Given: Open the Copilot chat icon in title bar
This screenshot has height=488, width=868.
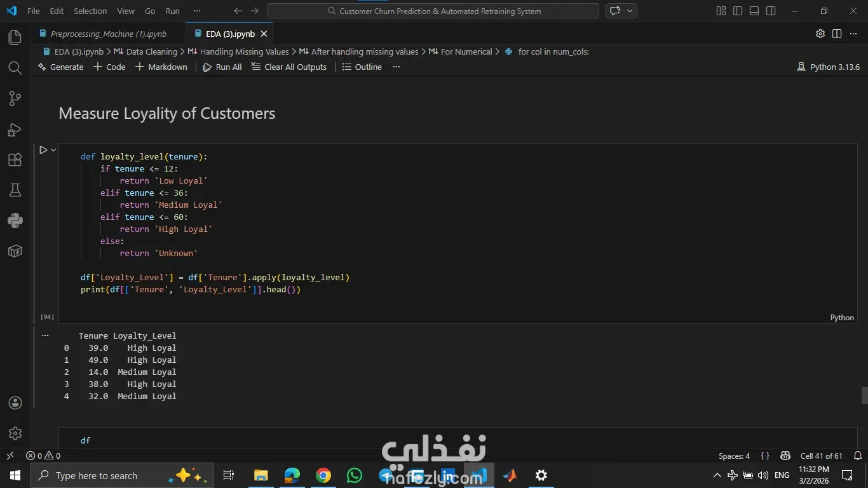Looking at the screenshot, I should (614, 11).
